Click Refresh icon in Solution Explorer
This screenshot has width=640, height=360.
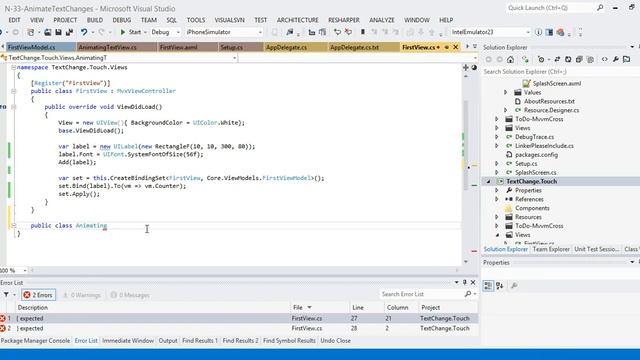pos(568,60)
